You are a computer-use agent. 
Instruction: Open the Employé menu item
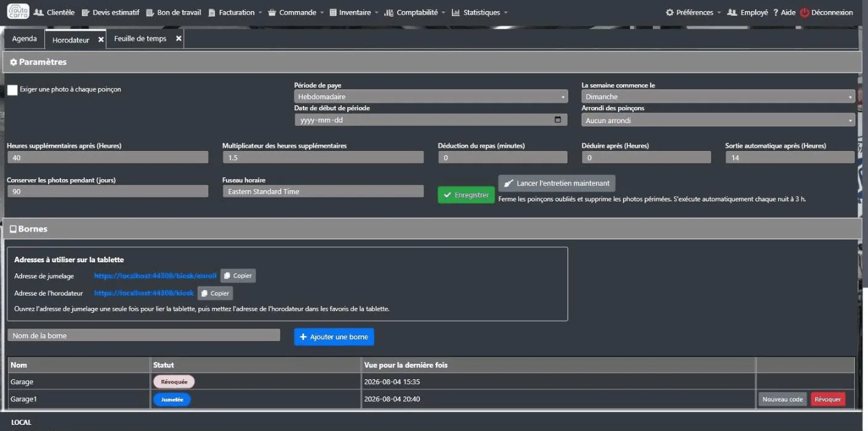click(x=747, y=12)
